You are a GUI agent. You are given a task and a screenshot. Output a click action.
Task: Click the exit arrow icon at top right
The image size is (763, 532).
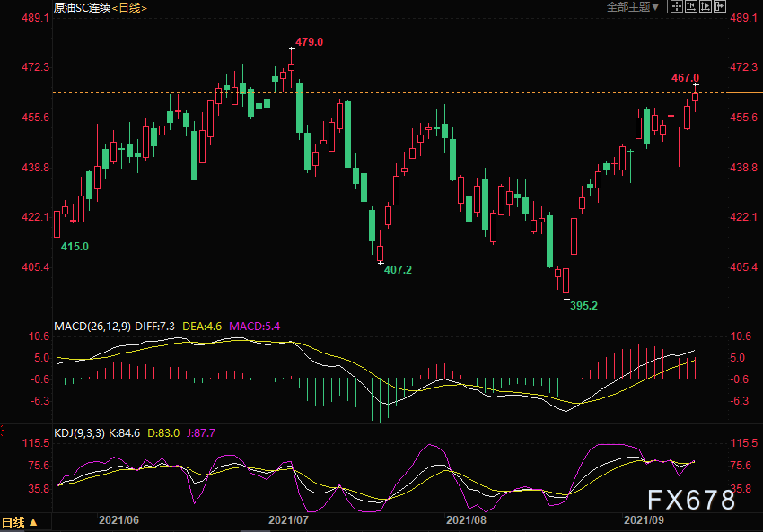click(x=720, y=7)
